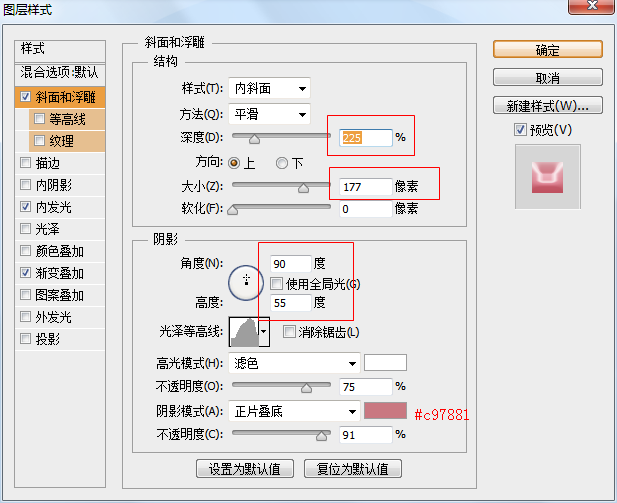Open the 方法 平滑 dropdown
Screen dimensions: 617x503
269,114
